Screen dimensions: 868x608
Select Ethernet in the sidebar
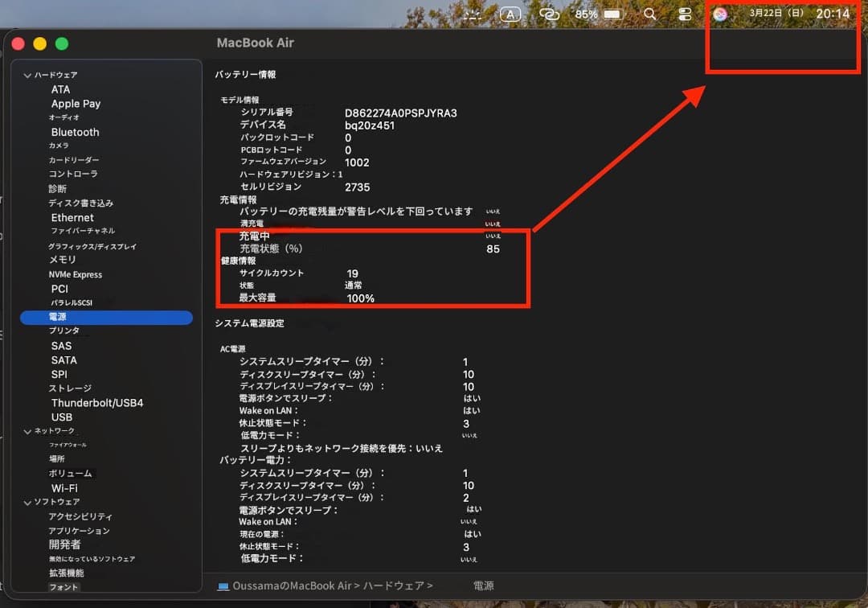tap(72, 218)
